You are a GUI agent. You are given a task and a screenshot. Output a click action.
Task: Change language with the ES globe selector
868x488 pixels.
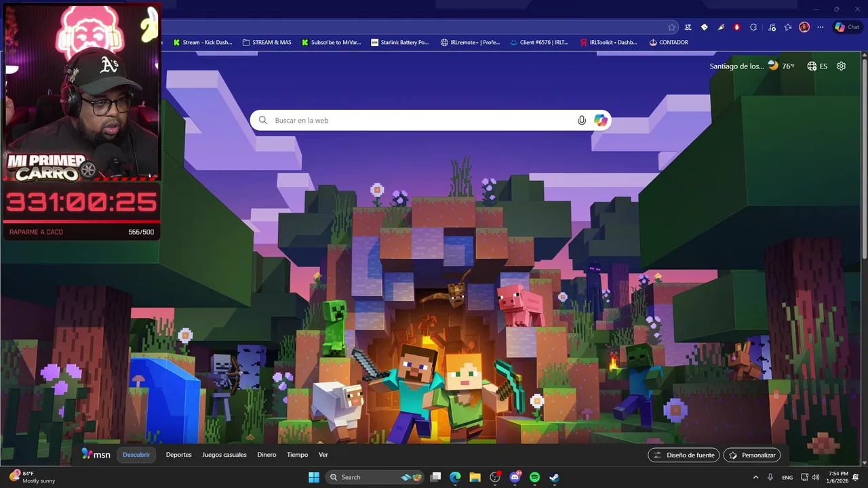click(817, 66)
